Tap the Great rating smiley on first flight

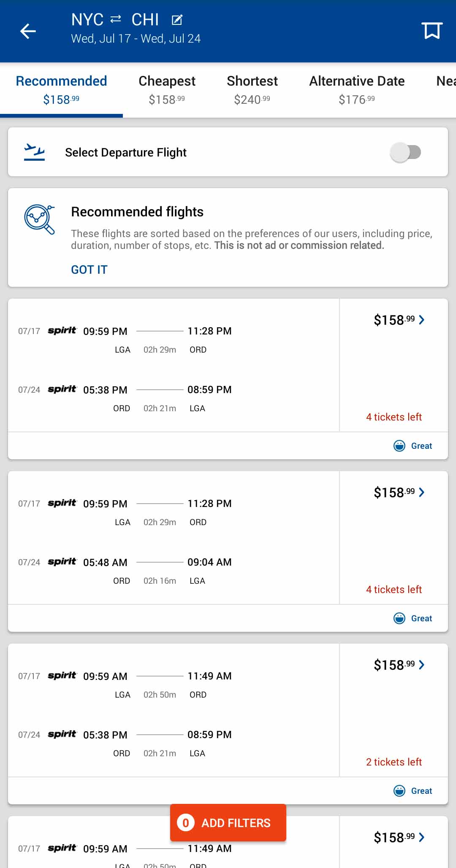pyautogui.click(x=399, y=446)
